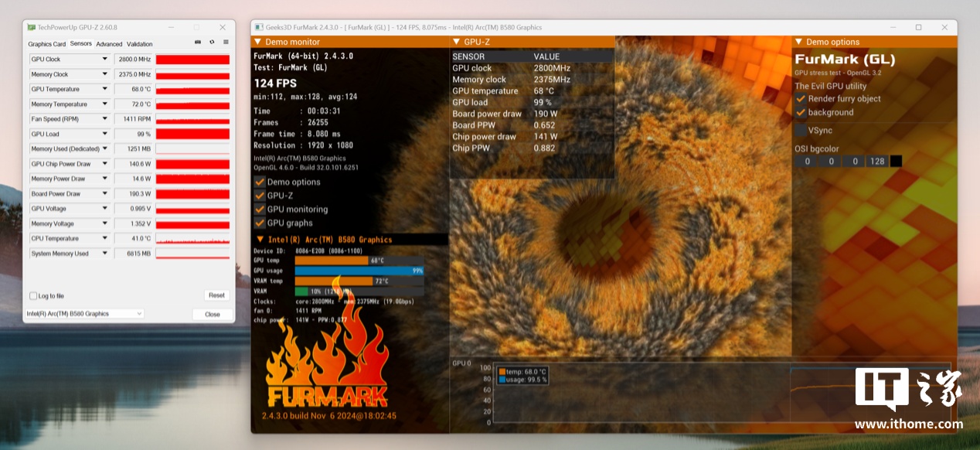The height and width of the screenshot is (450, 980).
Task: Toggle the VSync checkbox
Action: 801,131
